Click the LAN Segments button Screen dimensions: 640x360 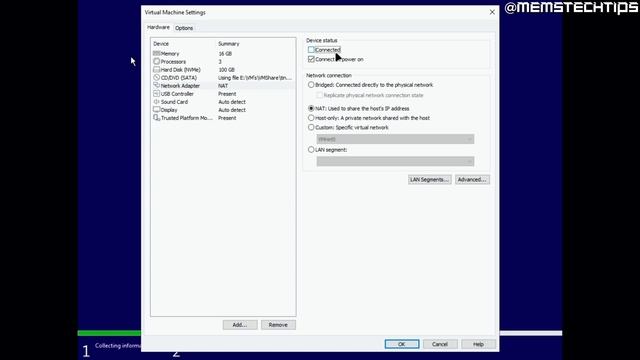429,180
